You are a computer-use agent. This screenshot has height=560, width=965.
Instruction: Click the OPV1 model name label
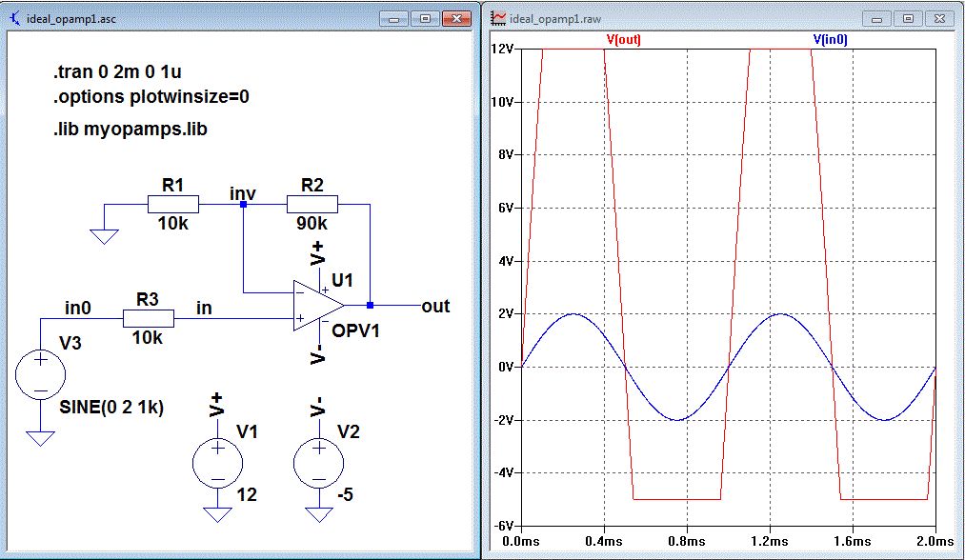(355, 331)
